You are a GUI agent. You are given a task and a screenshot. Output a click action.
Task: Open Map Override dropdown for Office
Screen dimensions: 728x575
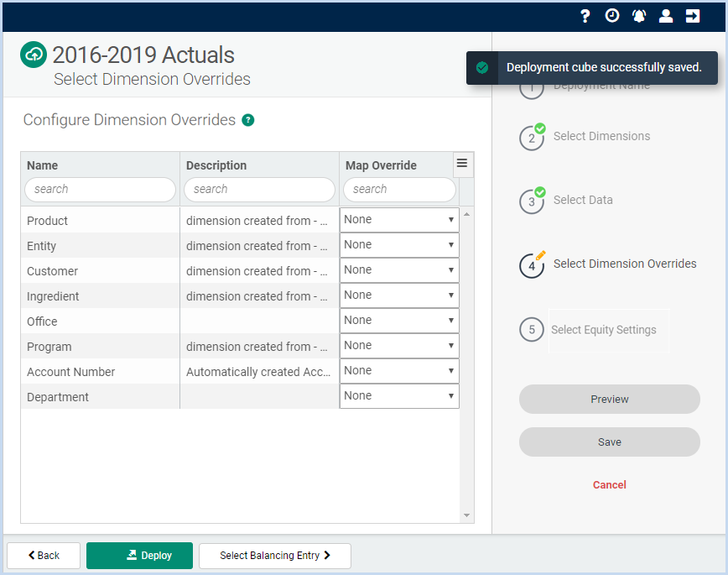tap(399, 321)
